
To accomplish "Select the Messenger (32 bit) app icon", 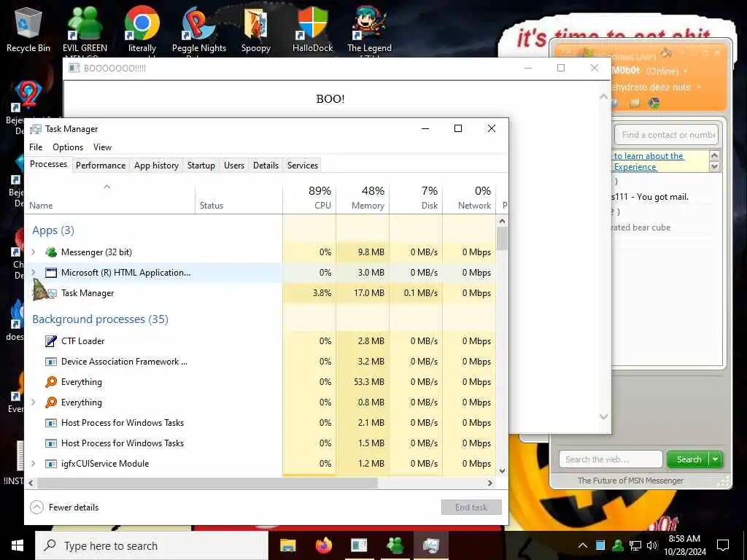I will coord(51,252).
